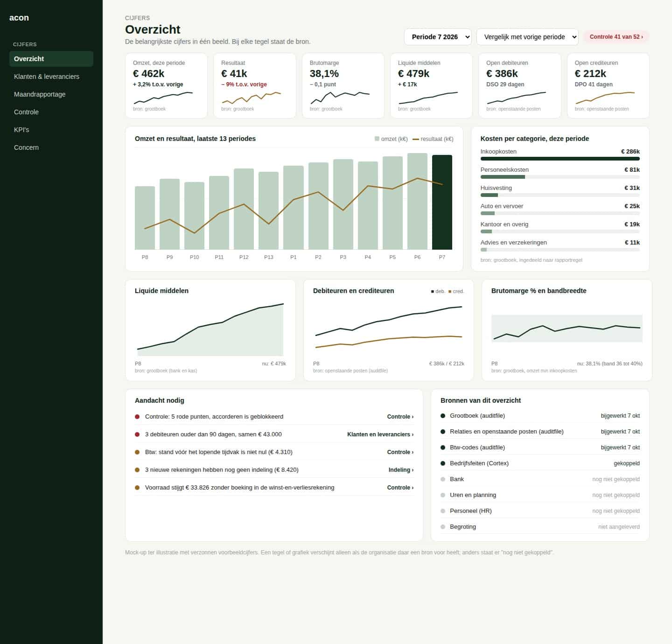Select Overzicht in the sidebar
This screenshot has height=644, width=672.
tap(51, 59)
